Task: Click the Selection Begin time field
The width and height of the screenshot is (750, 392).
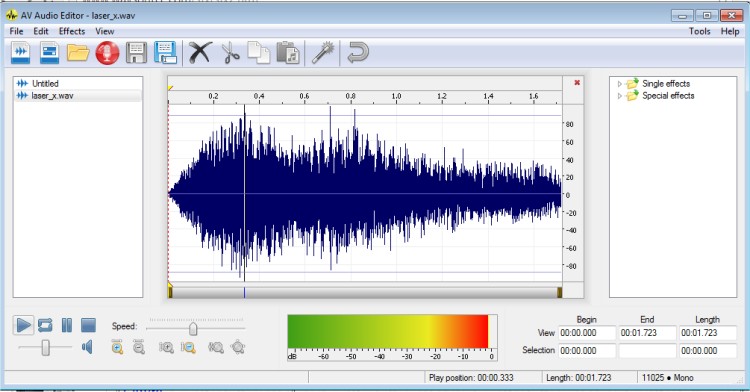Action: [587, 350]
